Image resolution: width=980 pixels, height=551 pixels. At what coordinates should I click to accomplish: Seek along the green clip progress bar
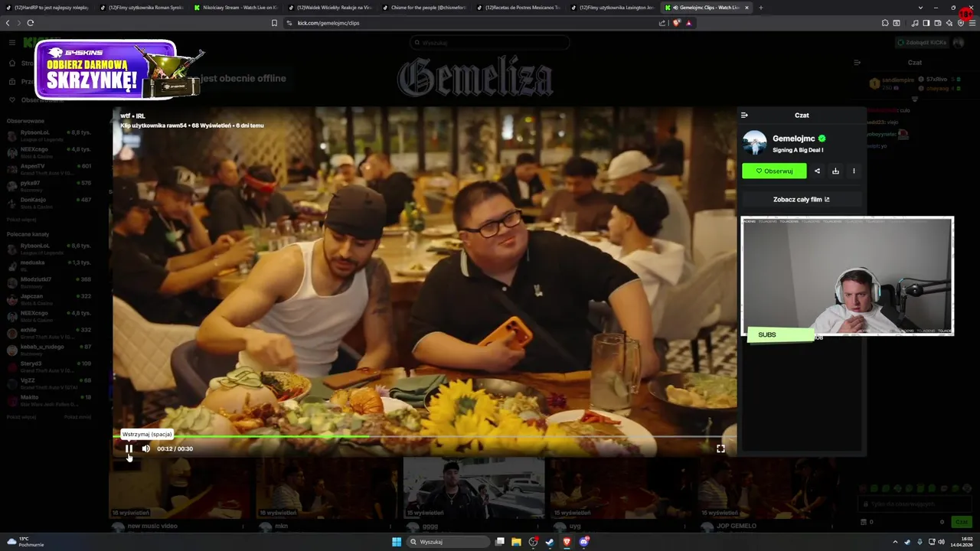tap(424, 436)
